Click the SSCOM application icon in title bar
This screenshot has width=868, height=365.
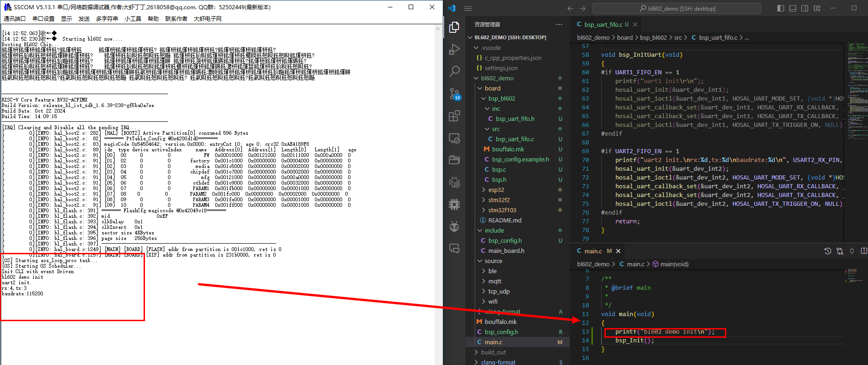pyautogui.click(x=7, y=7)
